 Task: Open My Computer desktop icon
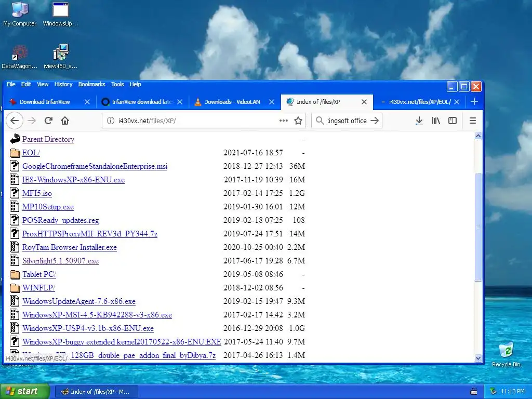click(x=20, y=14)
